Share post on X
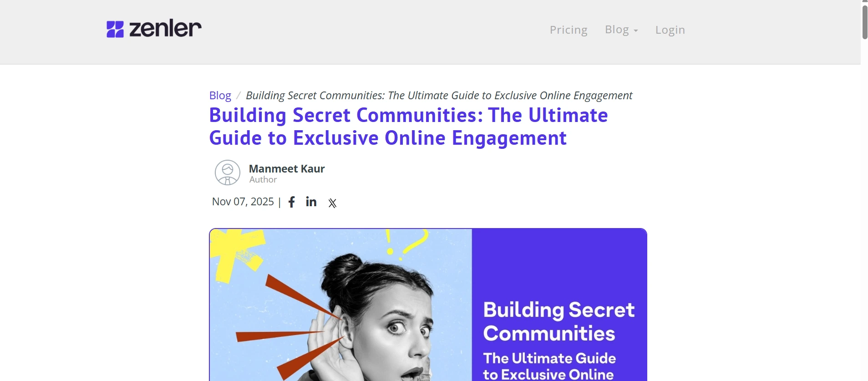The image size is (868, 381). (x=333, y=203)
